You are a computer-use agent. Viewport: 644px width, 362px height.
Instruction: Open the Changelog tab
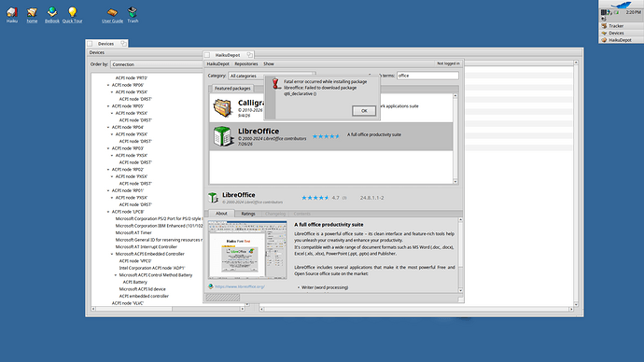point(275,214)
